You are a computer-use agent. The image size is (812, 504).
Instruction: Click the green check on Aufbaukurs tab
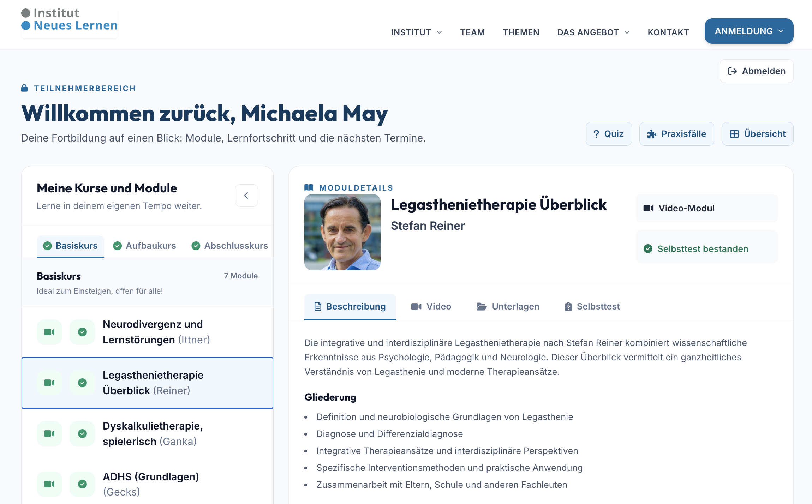coord(117,246)
